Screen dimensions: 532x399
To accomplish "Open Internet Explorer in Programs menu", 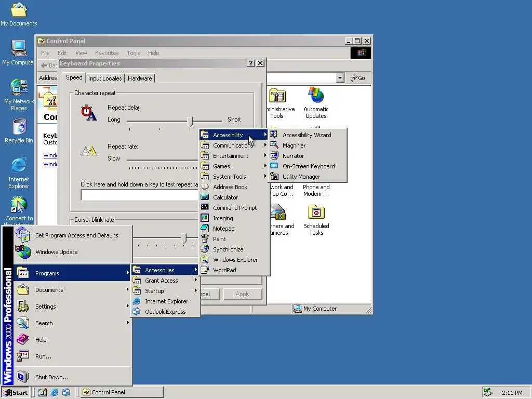I will pos(166,301).
